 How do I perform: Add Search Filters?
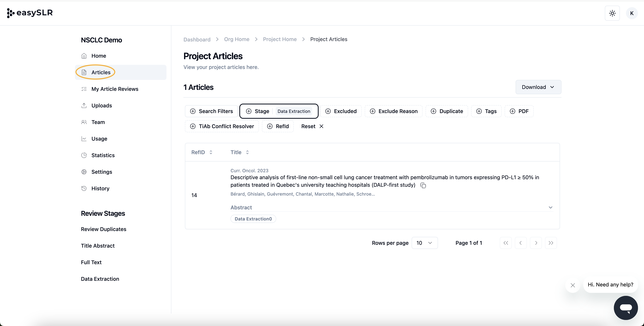pos(211,111)
